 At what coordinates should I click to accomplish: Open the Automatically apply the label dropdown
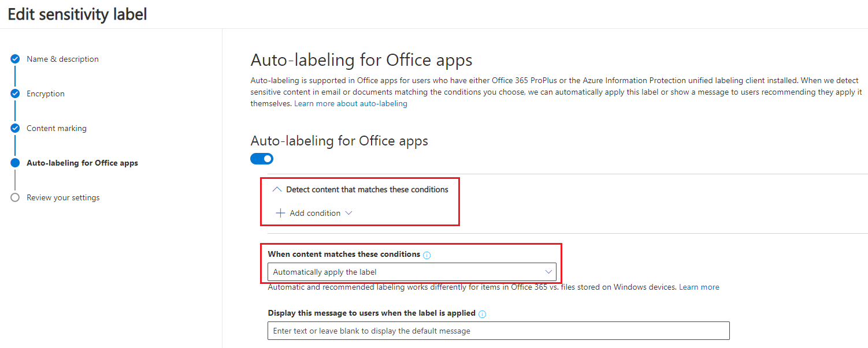(x=411, y=272)
